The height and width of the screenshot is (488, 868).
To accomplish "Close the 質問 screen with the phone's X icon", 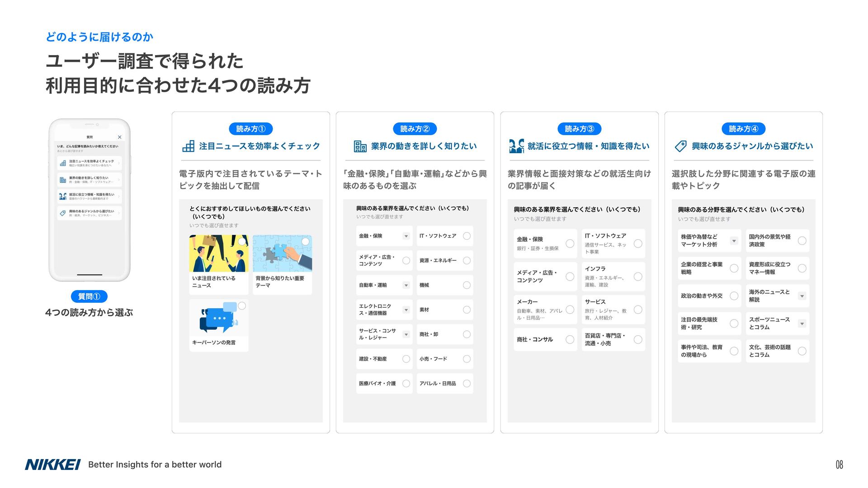I will (119, 137).
